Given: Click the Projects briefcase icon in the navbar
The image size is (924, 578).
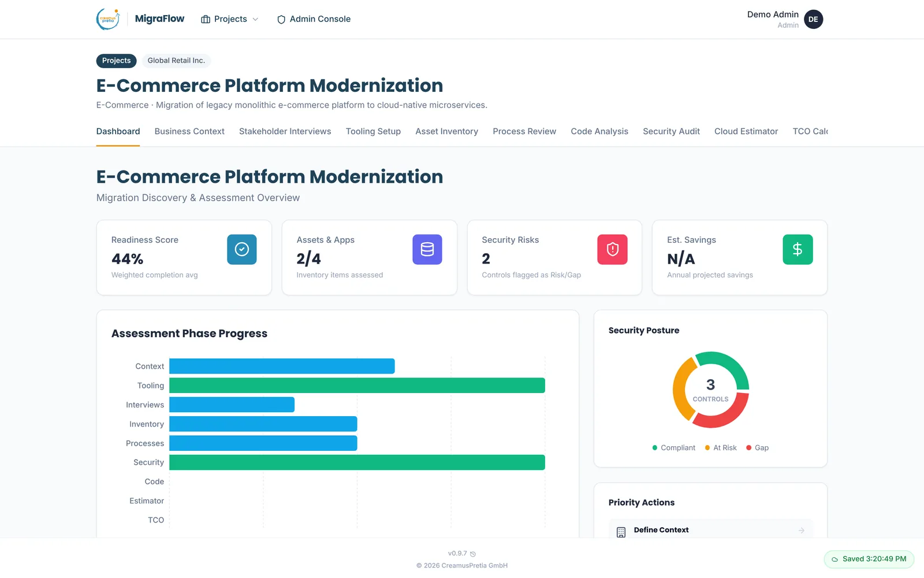Looking at the screenshot, I should pyautogui.click(x=206, y=19).
